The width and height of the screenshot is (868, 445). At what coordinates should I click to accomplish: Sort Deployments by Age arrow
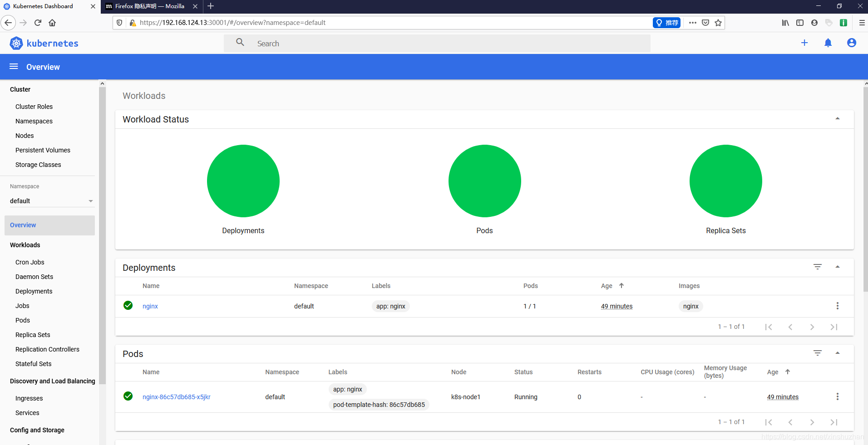621,285
